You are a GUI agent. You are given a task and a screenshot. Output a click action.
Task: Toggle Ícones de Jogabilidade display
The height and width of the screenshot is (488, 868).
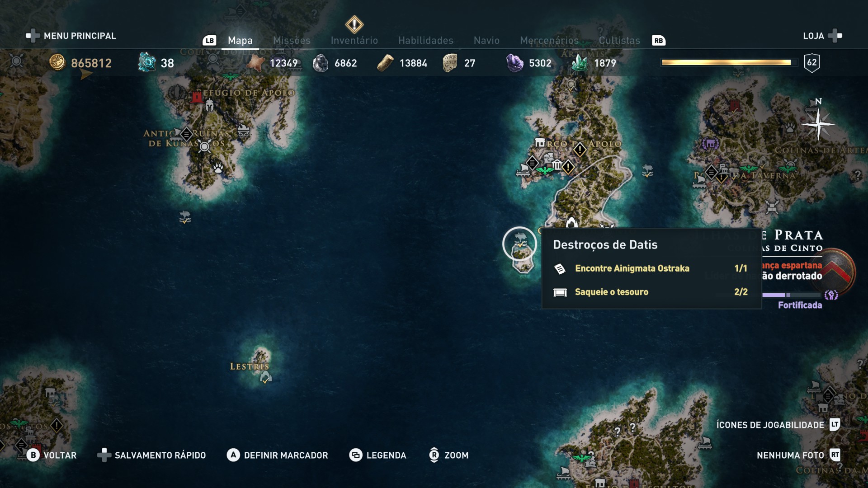point(778,425)
